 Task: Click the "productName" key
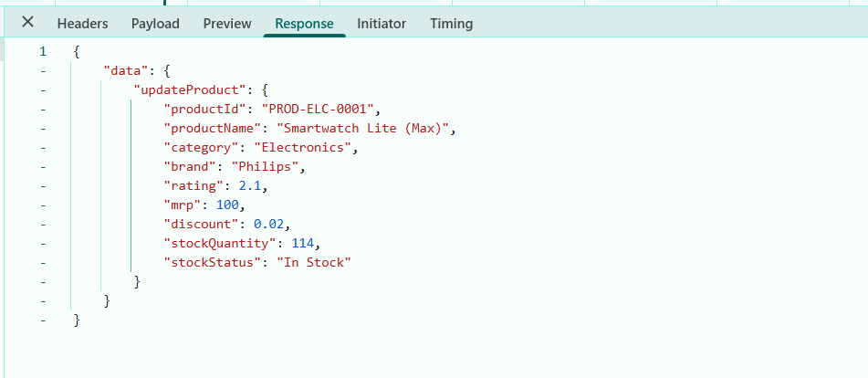[x=213, y=129]
